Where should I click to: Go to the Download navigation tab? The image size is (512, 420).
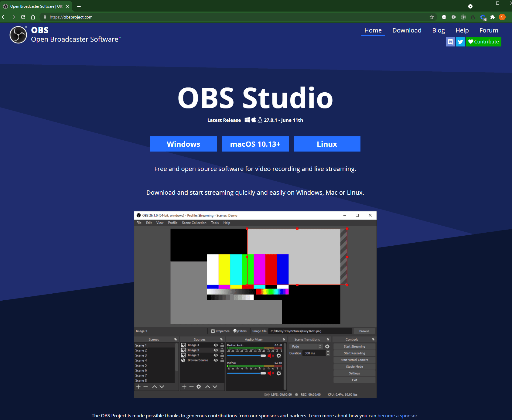coord(407,30)
